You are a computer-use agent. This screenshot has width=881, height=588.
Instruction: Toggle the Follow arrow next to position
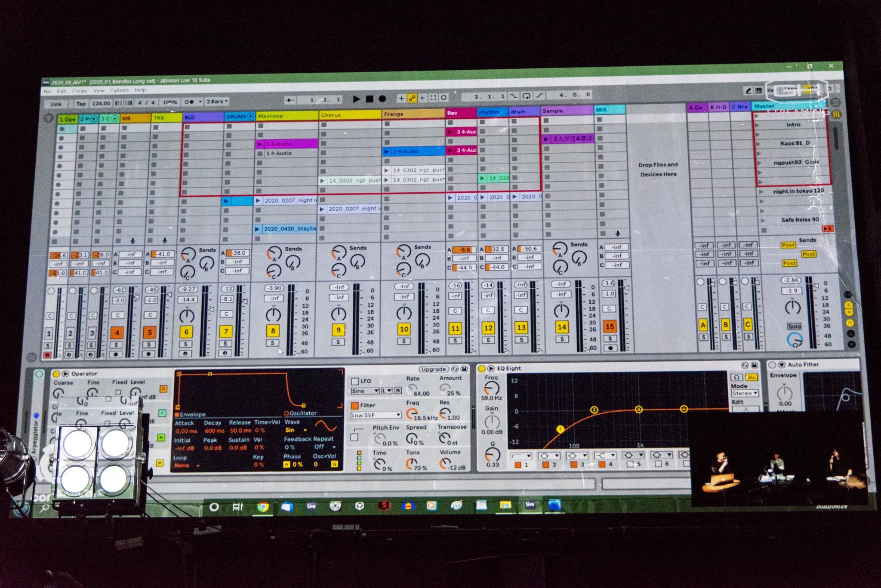(x=290, y=100)
